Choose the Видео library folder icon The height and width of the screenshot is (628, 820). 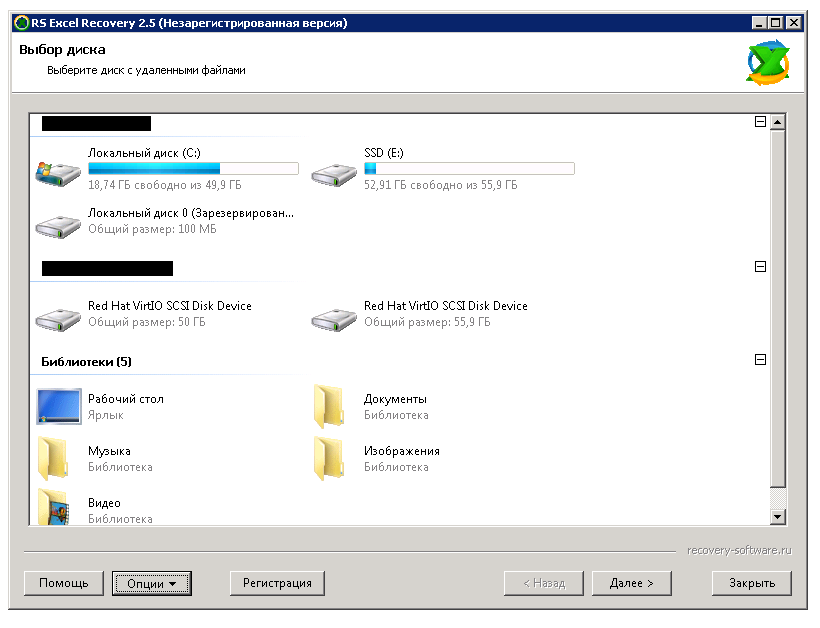(53, 507)
